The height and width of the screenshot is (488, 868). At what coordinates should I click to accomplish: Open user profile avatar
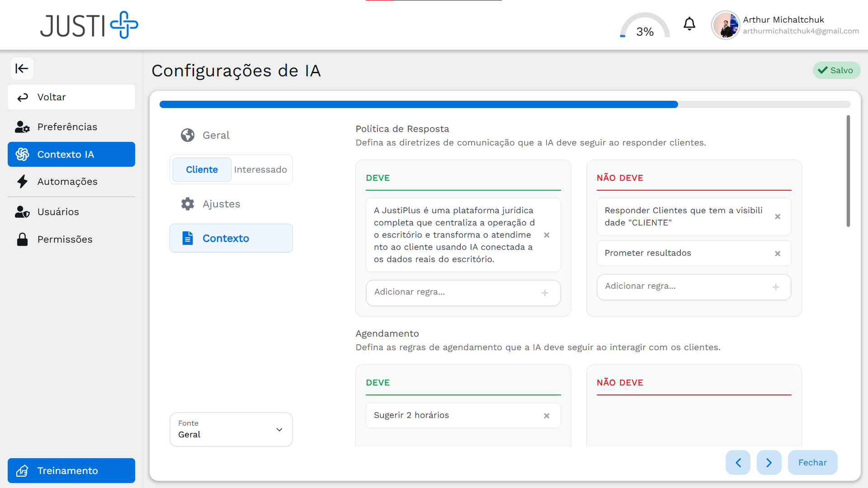coord(726,25)
